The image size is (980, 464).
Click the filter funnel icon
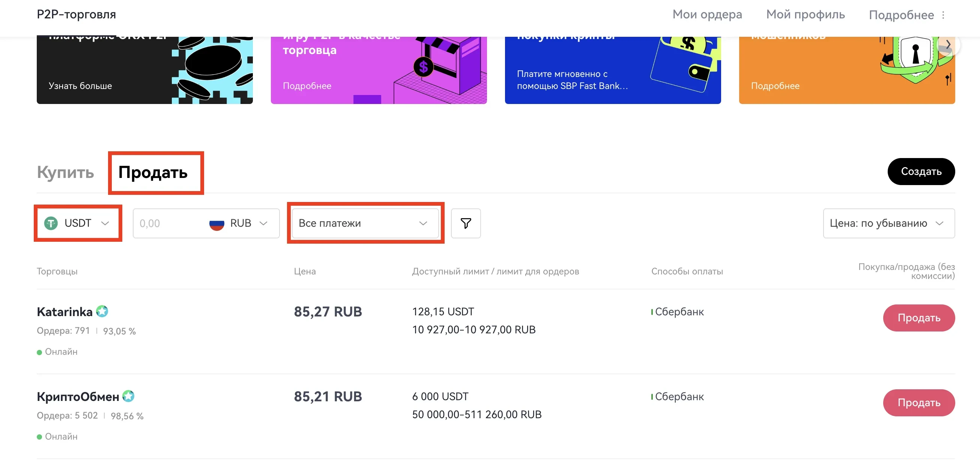tap(466, 223)
